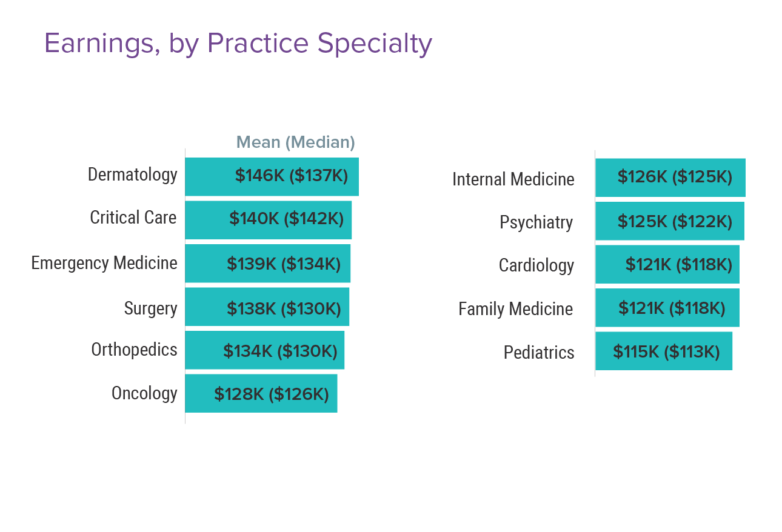Select the Emergency Medicine earnings bar

[x=267, y=264]
